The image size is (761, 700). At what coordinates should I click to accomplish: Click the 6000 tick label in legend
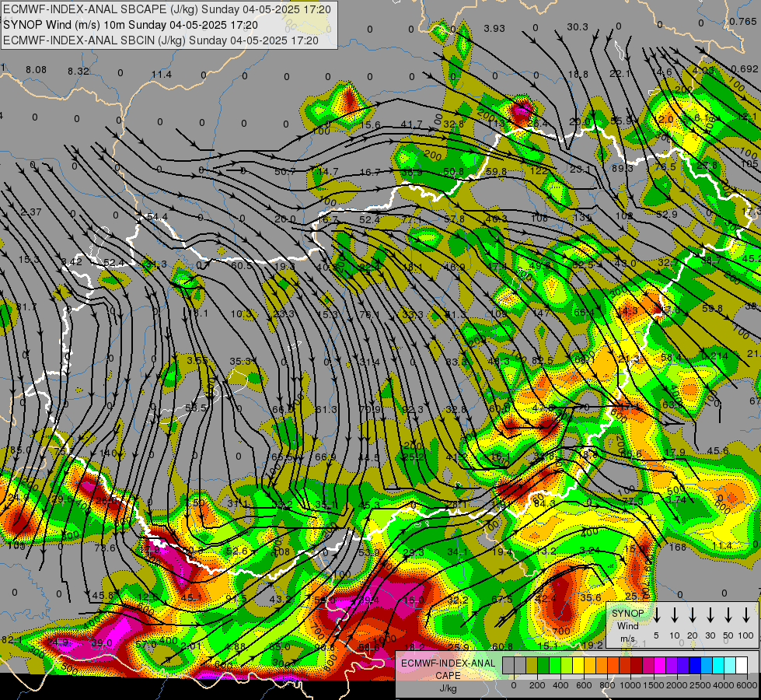747,685
